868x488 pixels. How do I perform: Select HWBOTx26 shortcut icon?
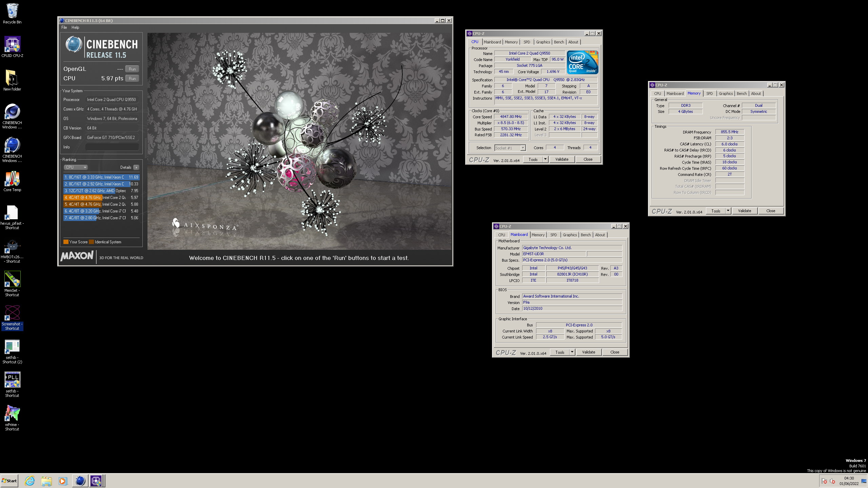click(x=12, y=250)
